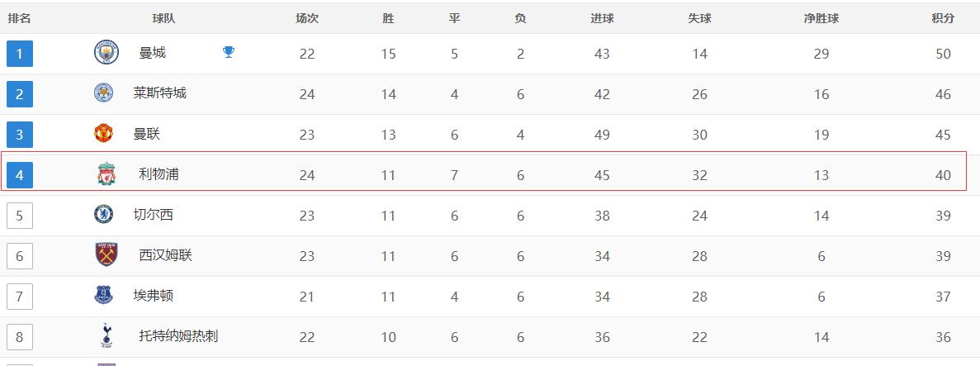Screen dimensions: 980x366
Task: Click the blue rank 1 badge
Action: (19, 54)
